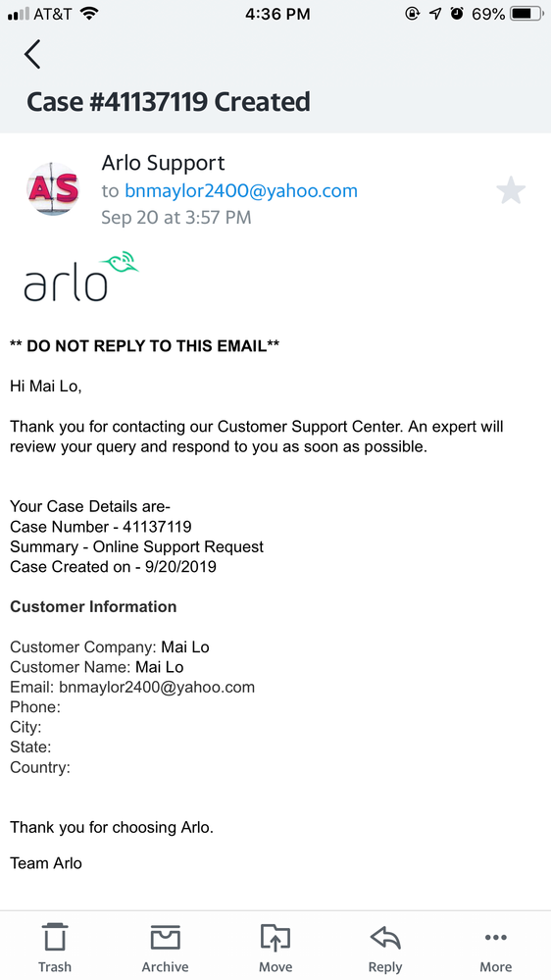This screenshot has height=980, width=551.
Task: Tap the back arrow to return to inbox
Action: tap(32, 54)
